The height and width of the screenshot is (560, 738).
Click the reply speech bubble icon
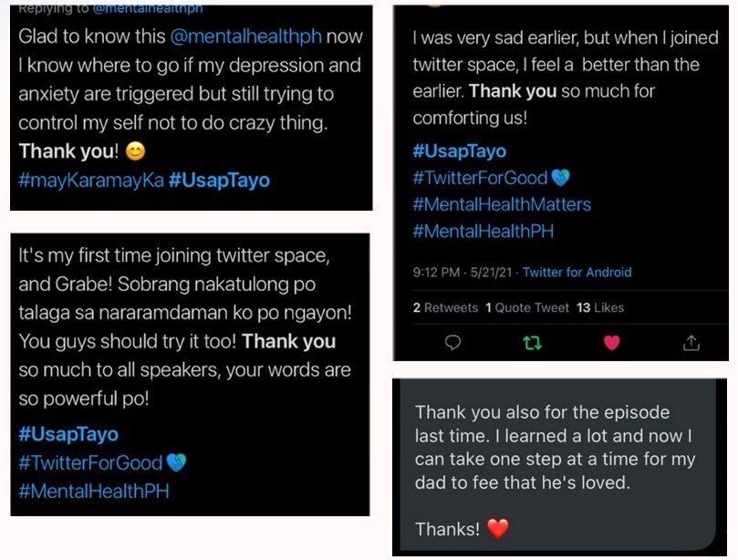tap(452, 343)
